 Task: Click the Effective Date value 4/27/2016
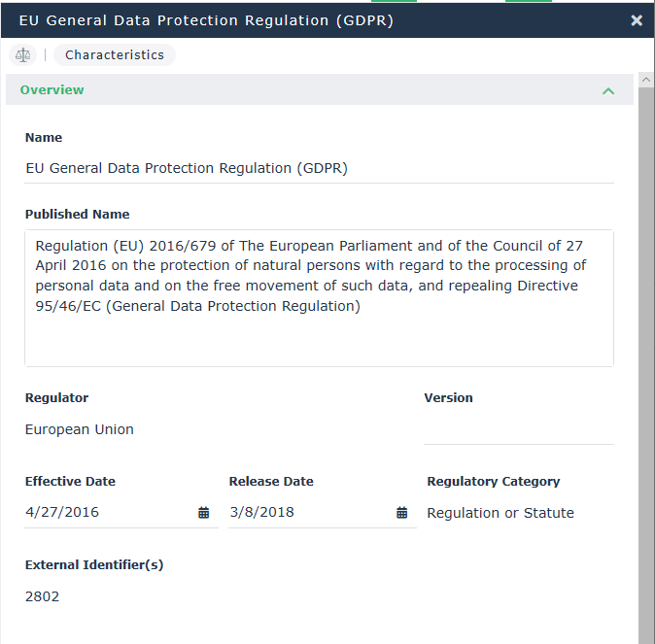[62, 513]
